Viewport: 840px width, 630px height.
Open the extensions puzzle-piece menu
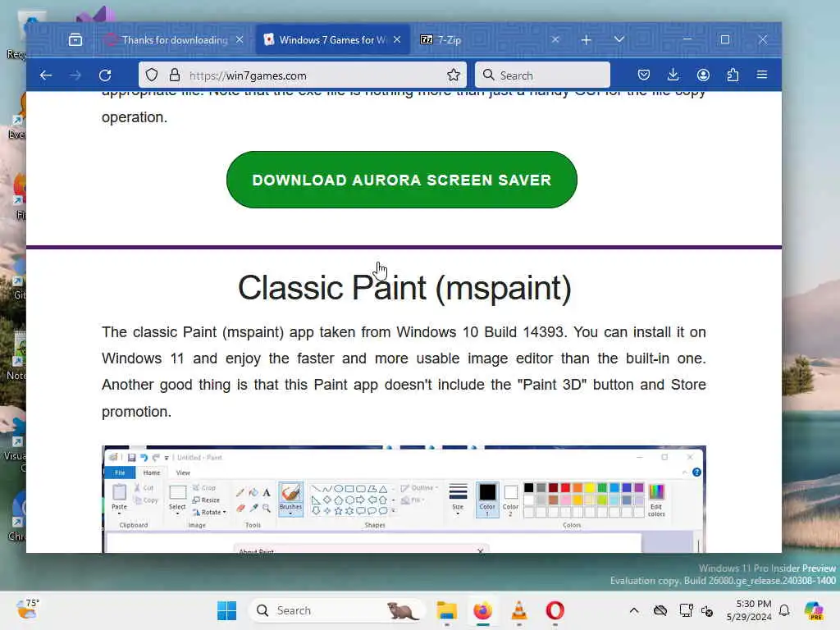point(733,75)
